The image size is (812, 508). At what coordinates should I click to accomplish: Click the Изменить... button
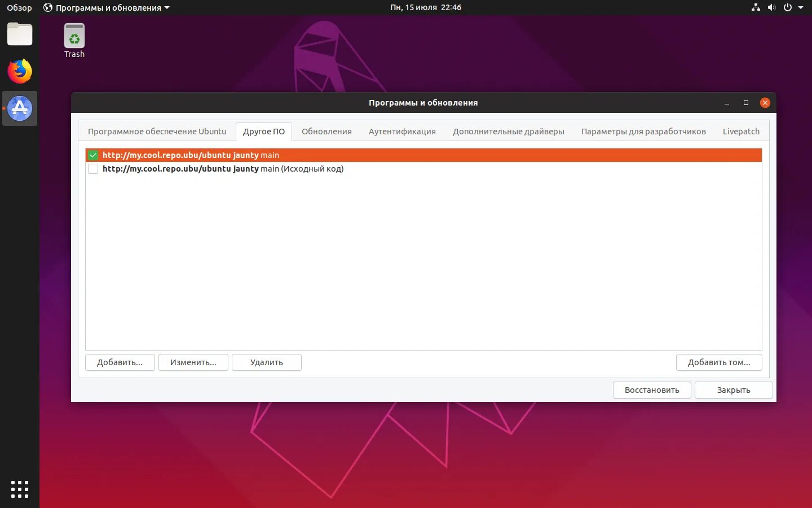point(193,362)
